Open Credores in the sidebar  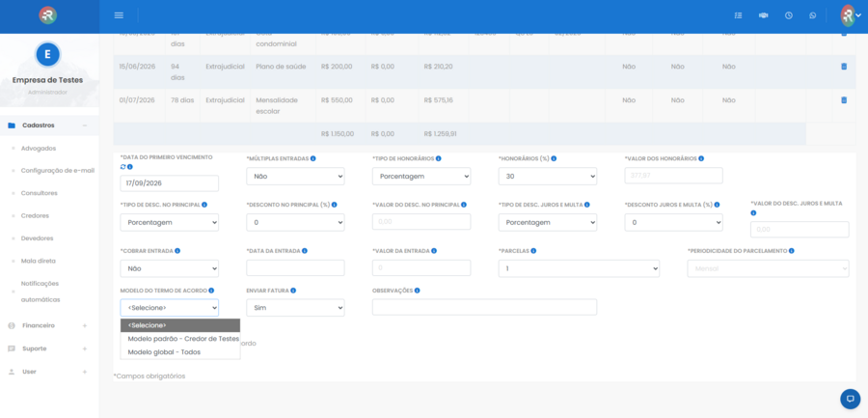click(35, 215)
